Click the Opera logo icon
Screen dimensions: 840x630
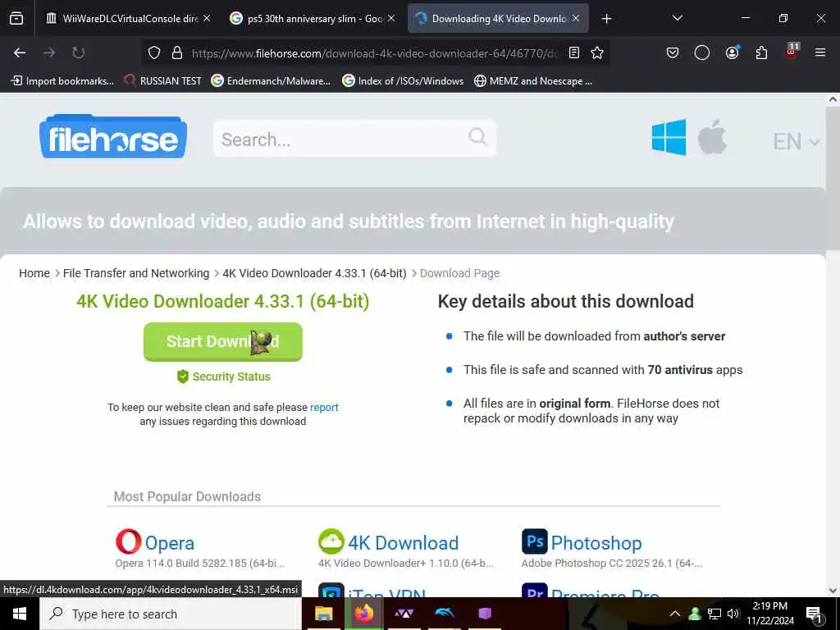tap(129, 541)
